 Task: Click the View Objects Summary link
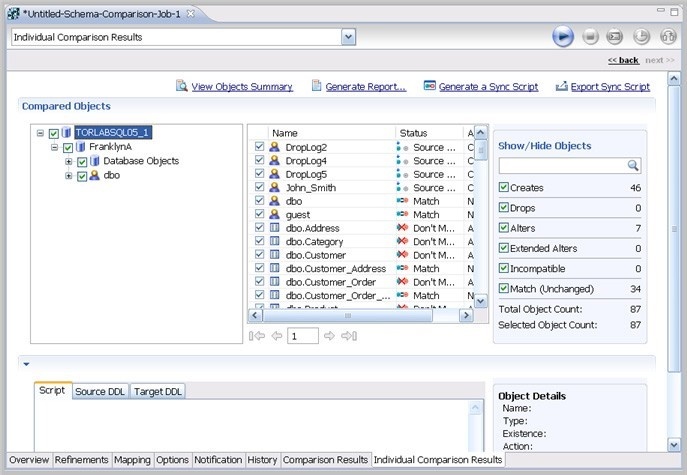(x=242, y=87)
